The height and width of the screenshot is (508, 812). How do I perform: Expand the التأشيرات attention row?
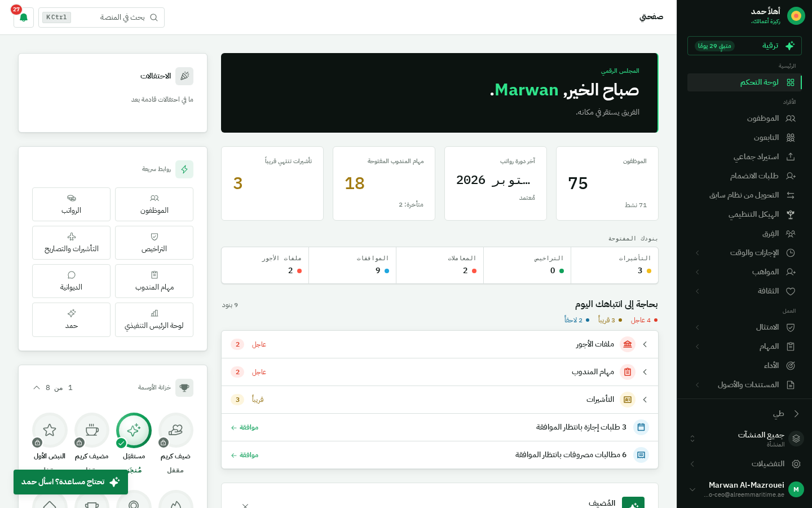tap(440, 400)
